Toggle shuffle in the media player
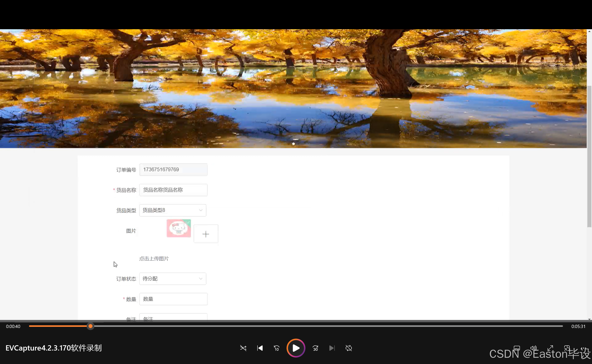This screenshot has height=364, width=592. (243, 348)
